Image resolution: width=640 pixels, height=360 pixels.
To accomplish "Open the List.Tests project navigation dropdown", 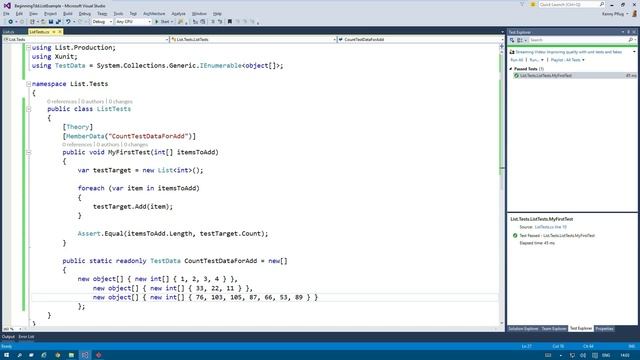I will pyautogui.click(x=86, y=40).
